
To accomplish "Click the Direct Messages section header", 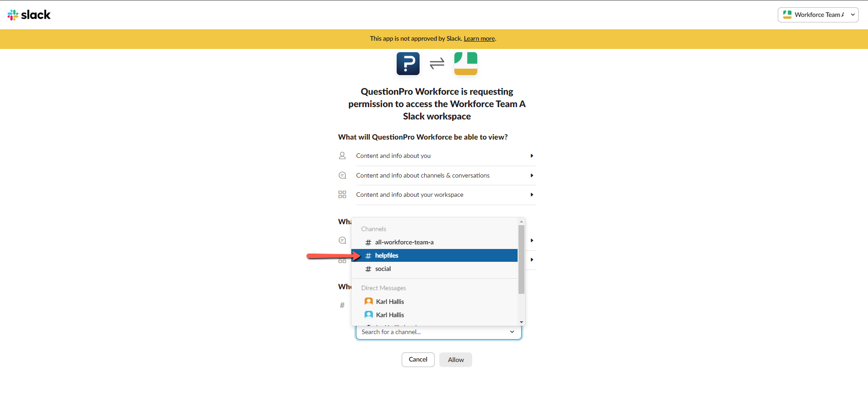I will (384, 288).
